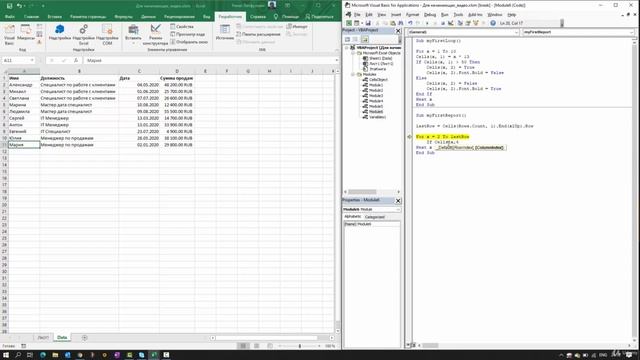640x360 pixels.
Task: Open the VBA Debug menu
Action: click(x=430, y=15)
